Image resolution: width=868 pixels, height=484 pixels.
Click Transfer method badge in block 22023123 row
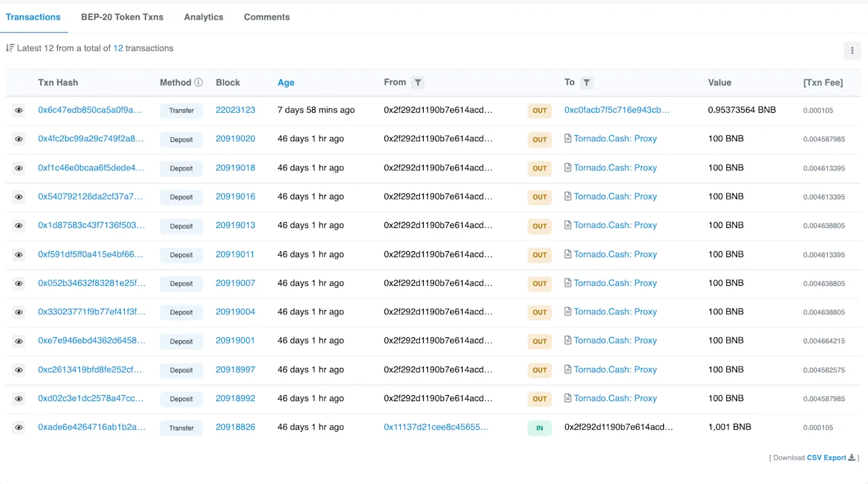tap(181, 111)
